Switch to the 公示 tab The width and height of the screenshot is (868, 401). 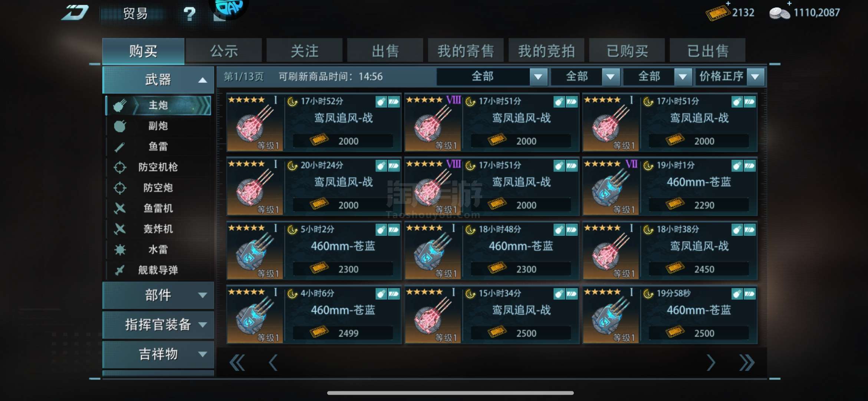[224, 50]
